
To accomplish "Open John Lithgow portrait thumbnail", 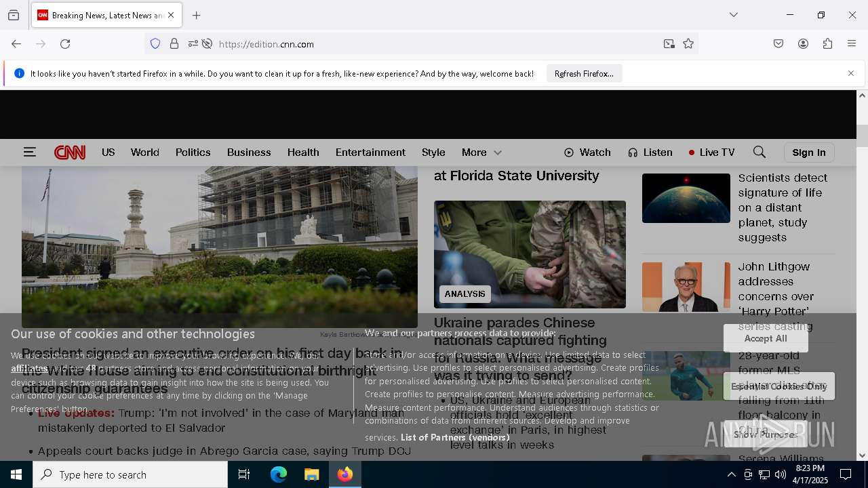I will (x=686, y=287).
